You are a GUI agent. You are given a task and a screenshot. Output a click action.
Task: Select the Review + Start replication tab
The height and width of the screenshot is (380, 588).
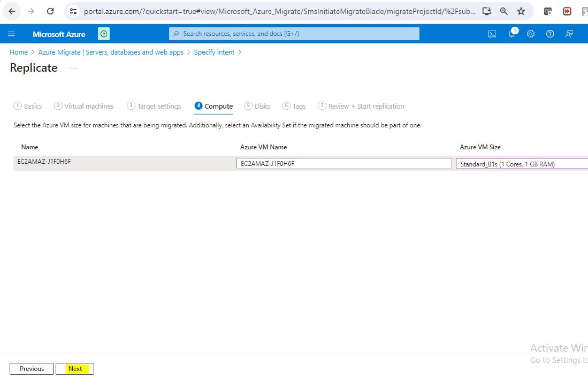click(361, 106)
